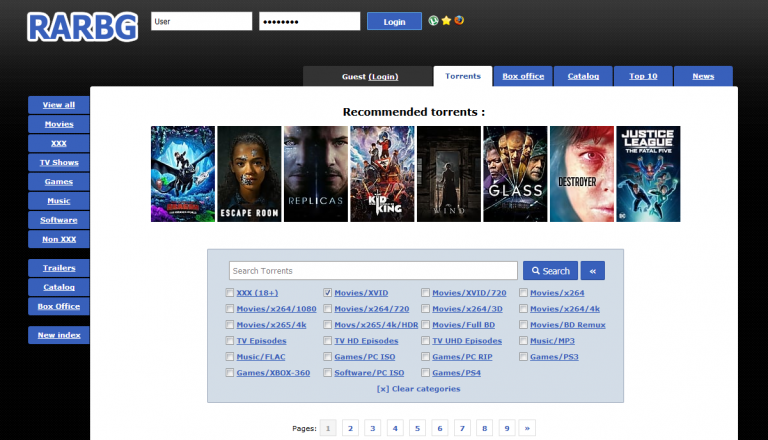The height and width of the screenshot is (440, 768).
Task: Open the TV UHD Episodes category link
Action: coord(467,341)
